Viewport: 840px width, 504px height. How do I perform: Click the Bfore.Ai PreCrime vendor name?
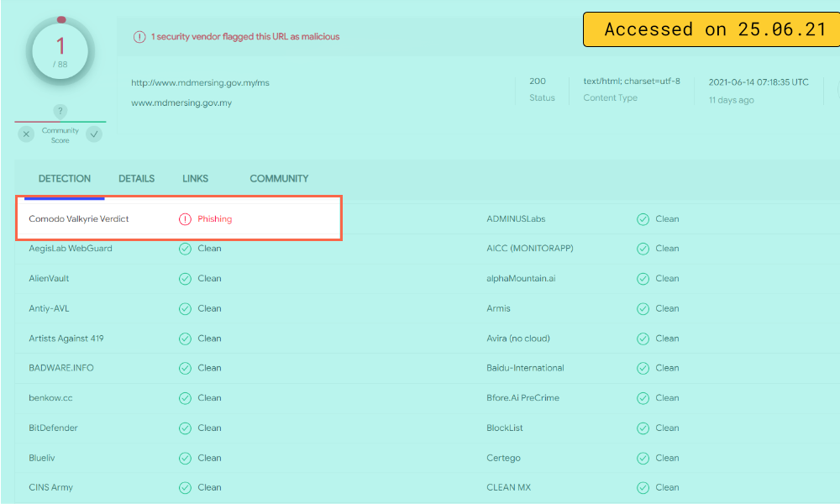pyautogui.click(x=522, y=398)
